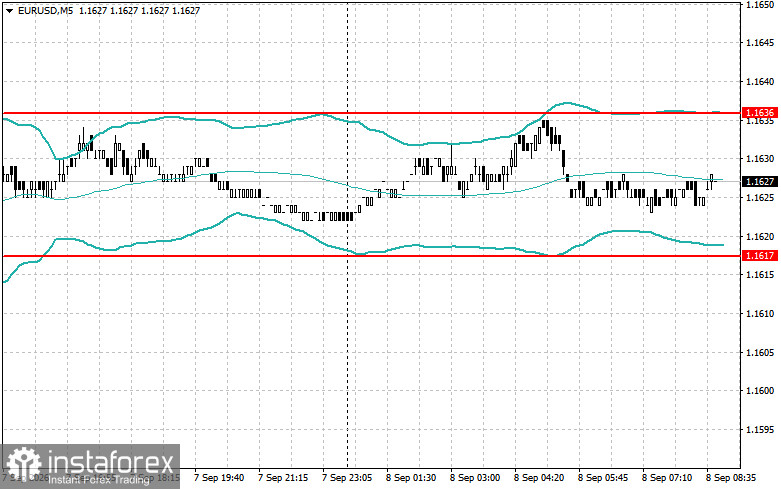781x489 pixels.
Task: Click the 8 Sep 03:00 time label
Action: click(475, 478)
